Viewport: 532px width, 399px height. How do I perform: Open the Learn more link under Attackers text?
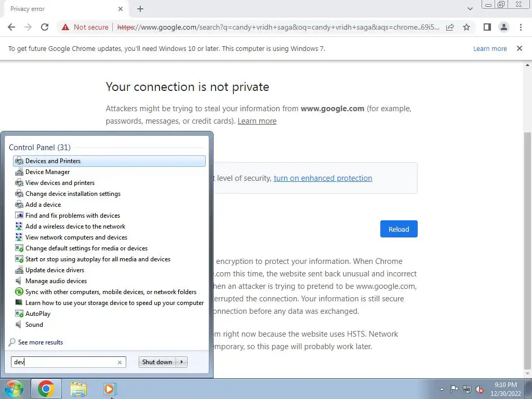pos(257,121)
